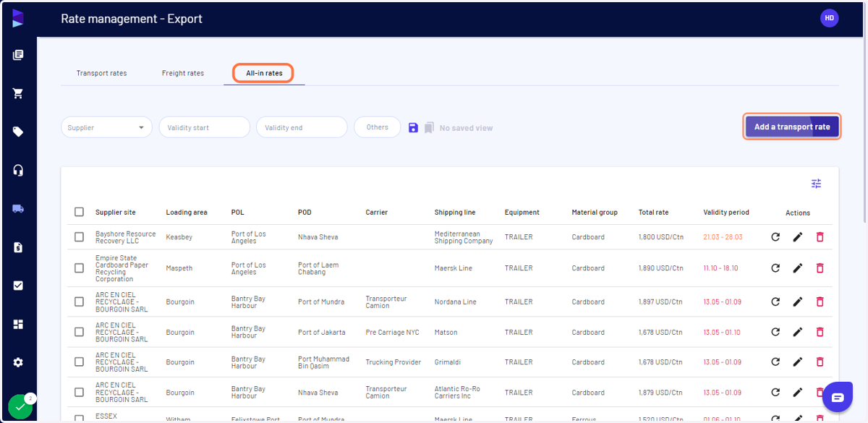
Task: Delete the Port of Mundra Nordana Line rate
Action: click(x=820, y=302)
